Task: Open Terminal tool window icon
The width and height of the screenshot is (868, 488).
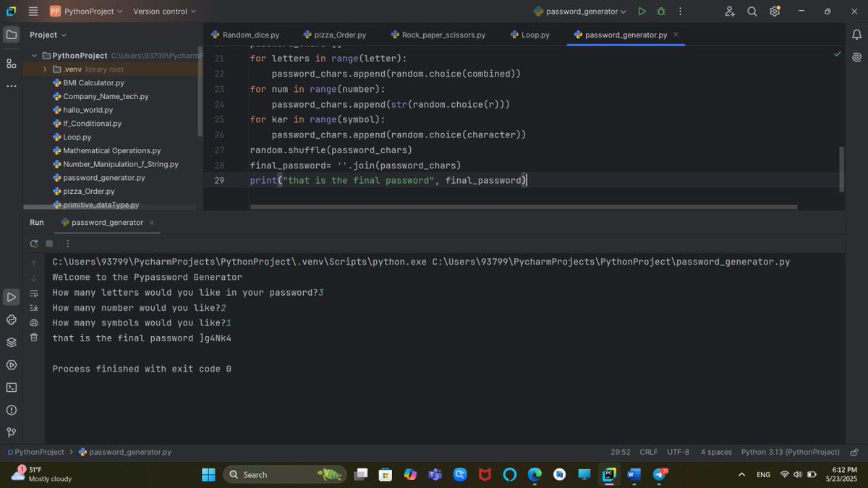Action: tap(12, 388)
